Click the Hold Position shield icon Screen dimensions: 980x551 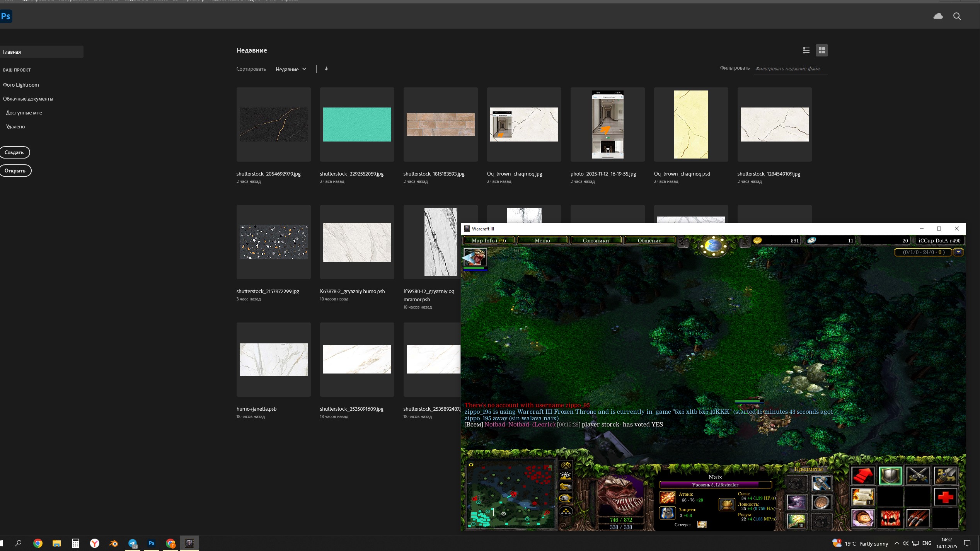pyautogui.click(x=890, y=476)
